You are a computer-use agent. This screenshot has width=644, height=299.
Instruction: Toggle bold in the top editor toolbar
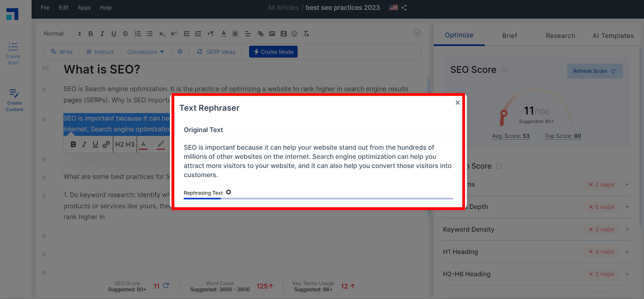(91, 34)
